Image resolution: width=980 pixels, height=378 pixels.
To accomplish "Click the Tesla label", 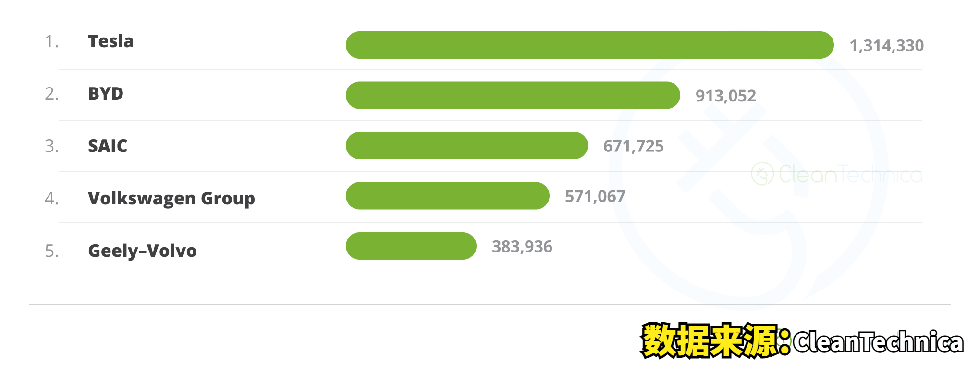I will [111, 41].
